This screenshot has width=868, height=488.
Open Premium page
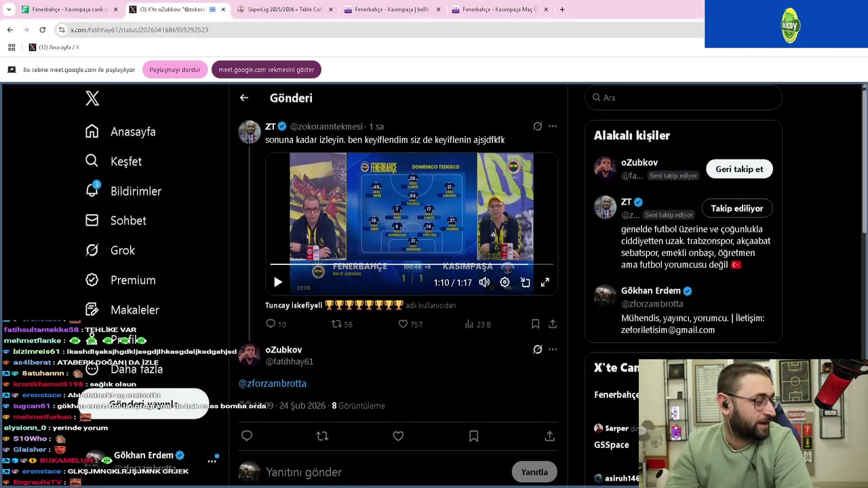(x=121, y=280)
